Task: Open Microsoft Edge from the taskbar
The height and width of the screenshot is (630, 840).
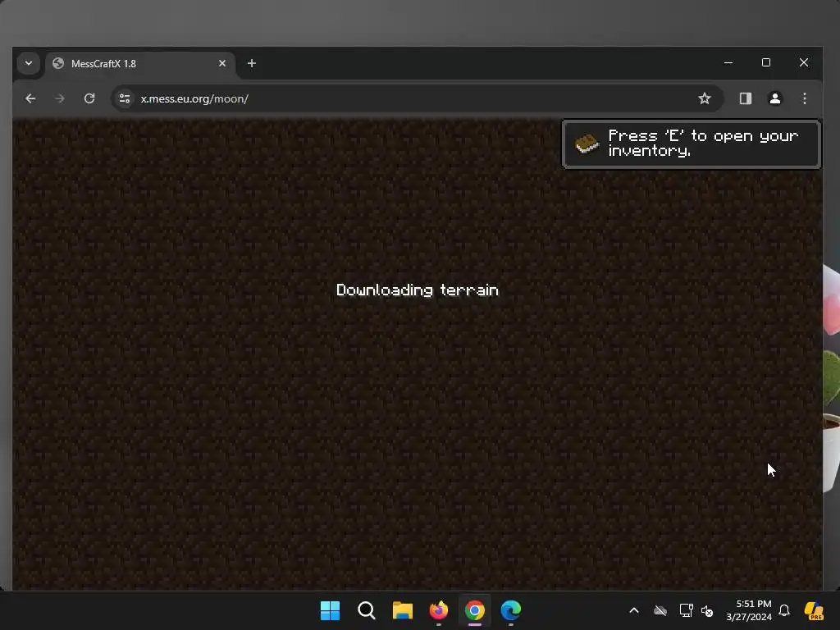Action: pos(510,610)
